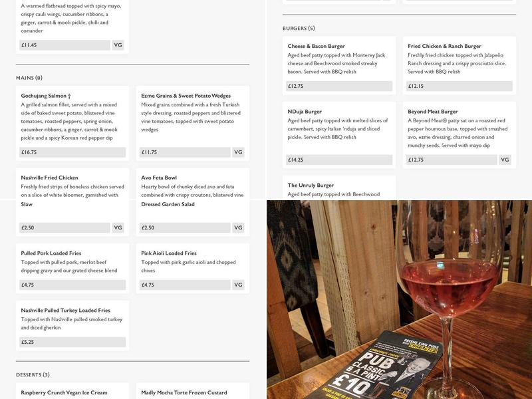Screen dimensions: 532x399
Task: Select the Pulled Pork Loaded Fries card
Action: pyautogui.click(x=72, y=269)
